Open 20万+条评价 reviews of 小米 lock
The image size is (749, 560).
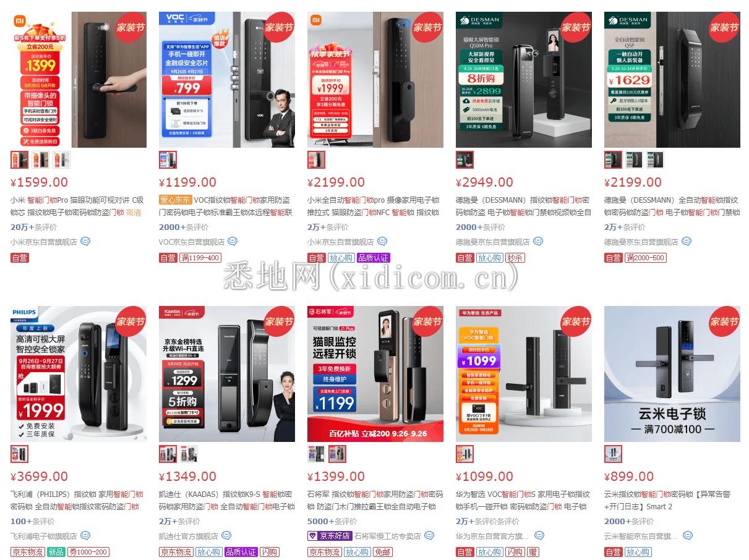coord(33,227)
